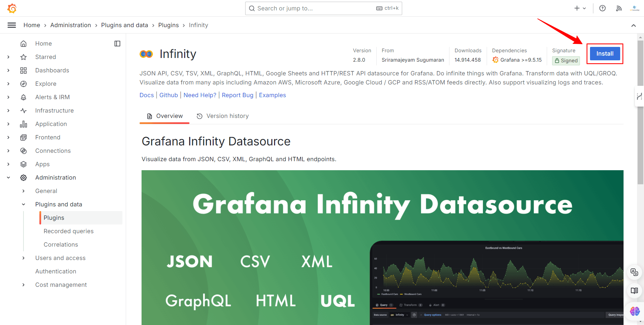The image size is (644, 325).
Task: Click the Grafana >=9.5.15 dependency
Action: click(517, 60)
